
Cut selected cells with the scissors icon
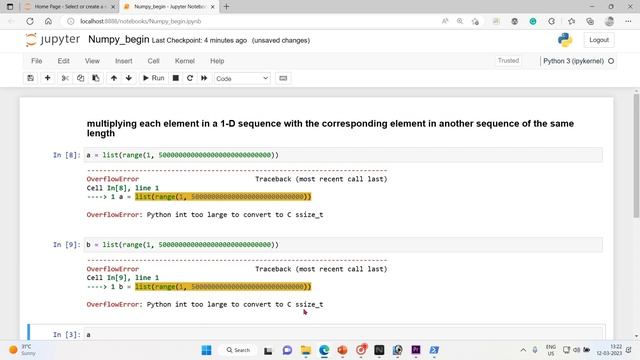(65, 78)
